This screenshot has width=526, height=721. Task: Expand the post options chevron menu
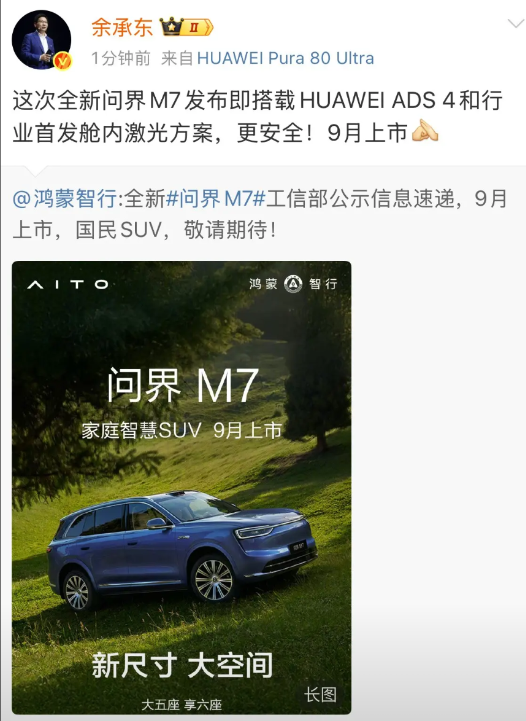(x=515, y=23)
